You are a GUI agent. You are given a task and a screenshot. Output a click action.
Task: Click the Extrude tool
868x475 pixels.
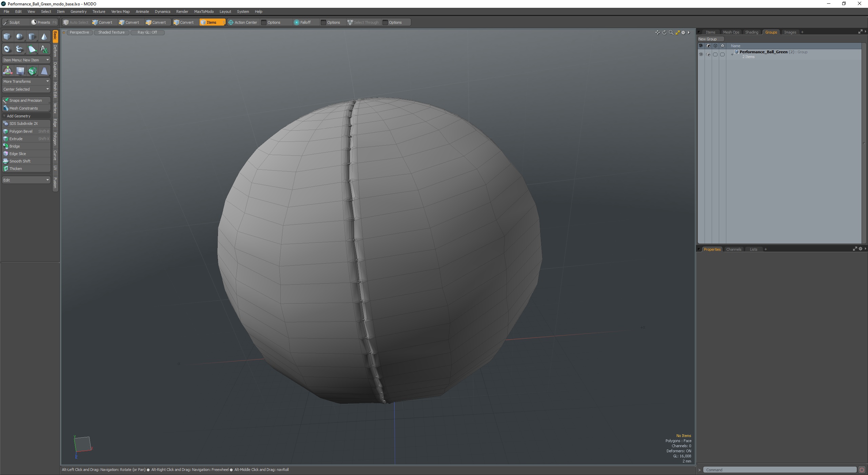(26, 139)
